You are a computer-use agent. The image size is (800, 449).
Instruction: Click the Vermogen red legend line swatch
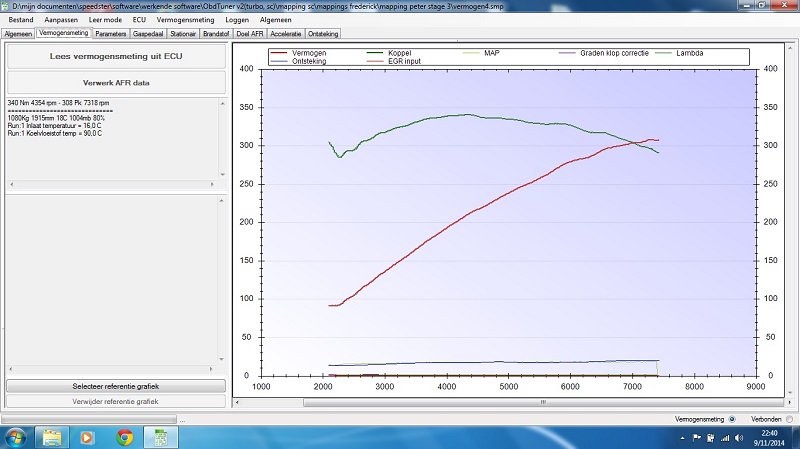279,52
